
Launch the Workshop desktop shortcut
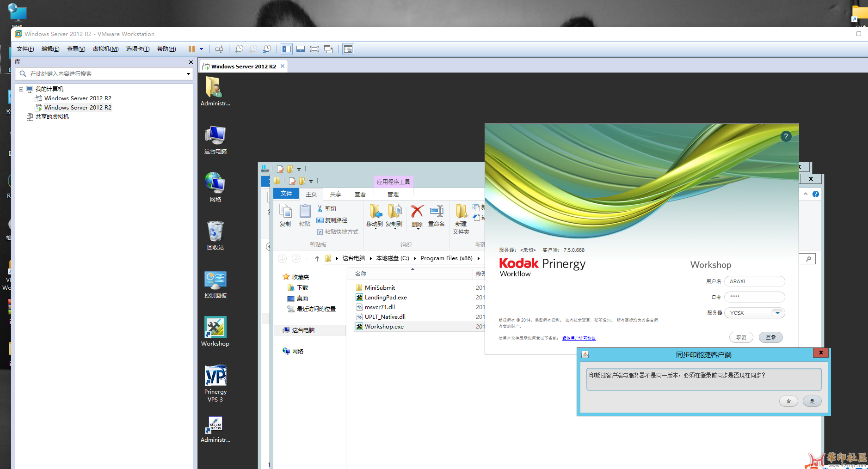pyautogui.click(x=215, y=332)
